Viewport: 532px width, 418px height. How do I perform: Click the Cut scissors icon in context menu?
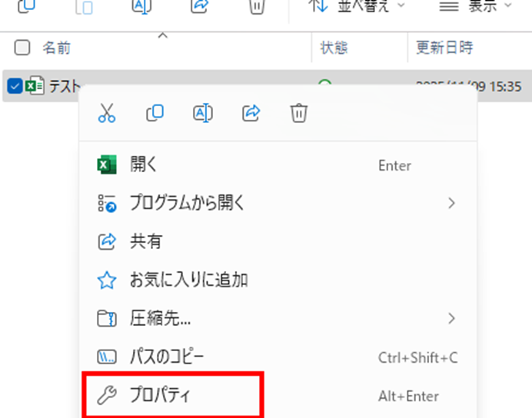(x=107, y=114)
